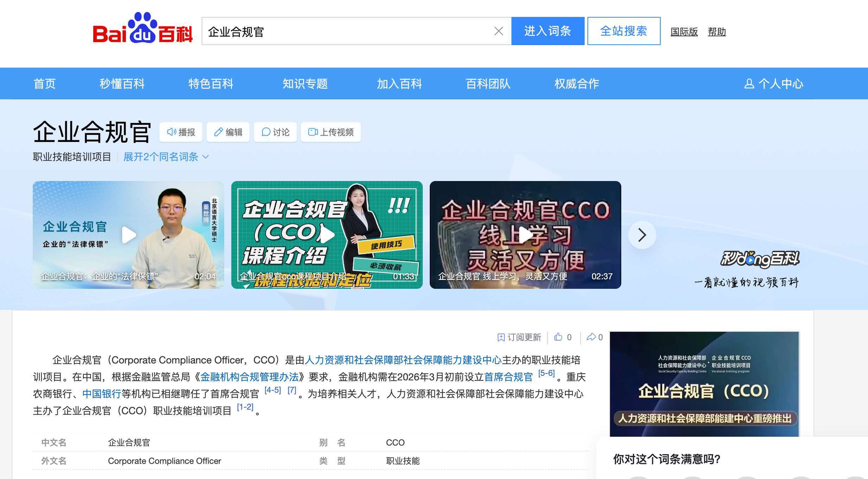868x479 pixels.
Task: Open the 加入百科 nav tab
Action: (x=399, y=83)
